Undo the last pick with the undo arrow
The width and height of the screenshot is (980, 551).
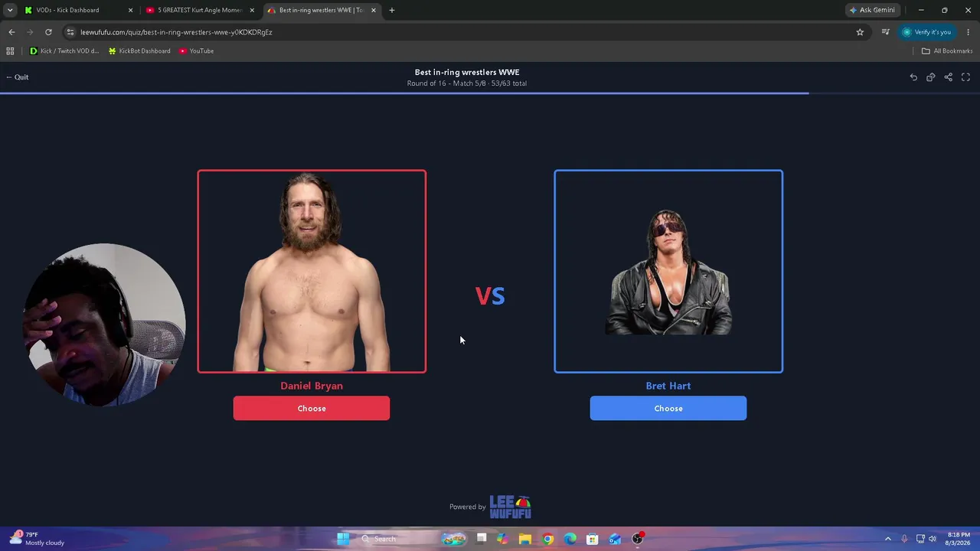913,77
